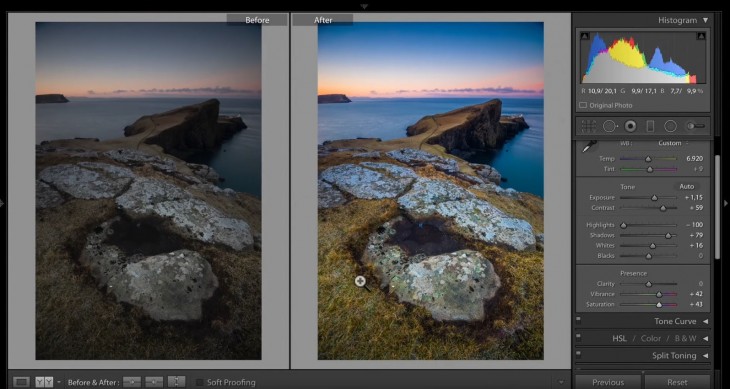Select the HSL tab
This screenshot has width=730, height=389.
(619, 339)
